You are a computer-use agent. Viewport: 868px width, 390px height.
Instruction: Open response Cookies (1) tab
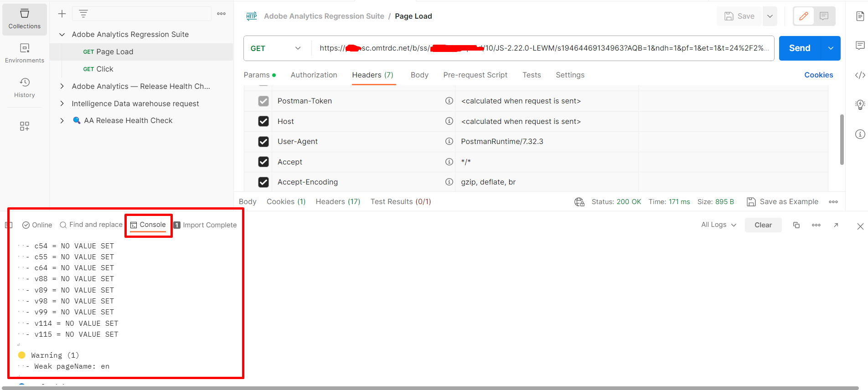click(x=286, y=202)
